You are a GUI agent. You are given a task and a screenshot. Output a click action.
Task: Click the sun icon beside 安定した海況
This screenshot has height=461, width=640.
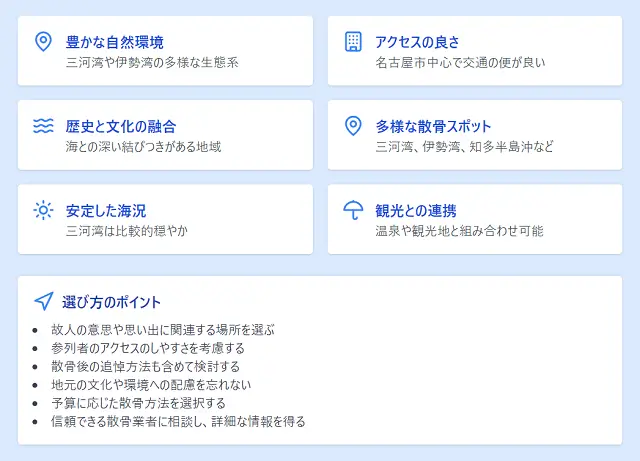[x=43, y=210]
